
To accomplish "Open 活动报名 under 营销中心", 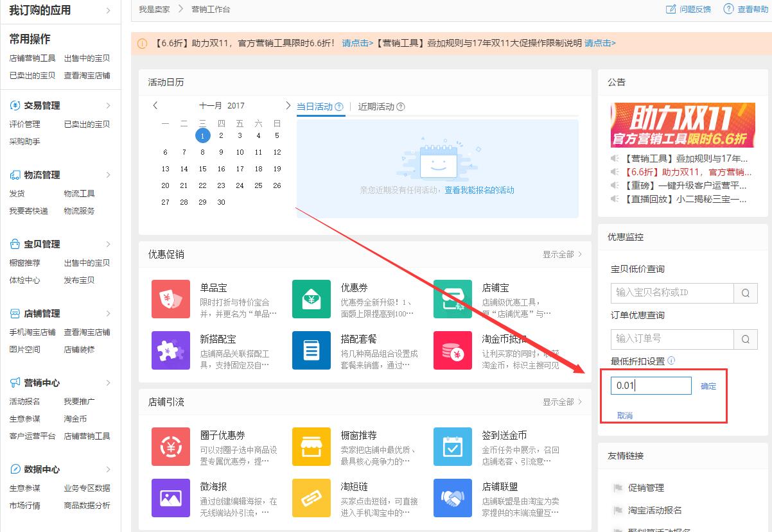I will 24,401.
